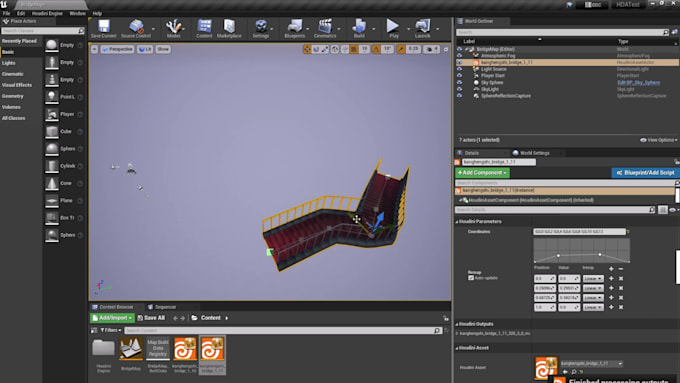Viewport: 680px width, 383px height.
Task: Open Houdini Asset thumbnail in Details panel
Action: [546, 368]
